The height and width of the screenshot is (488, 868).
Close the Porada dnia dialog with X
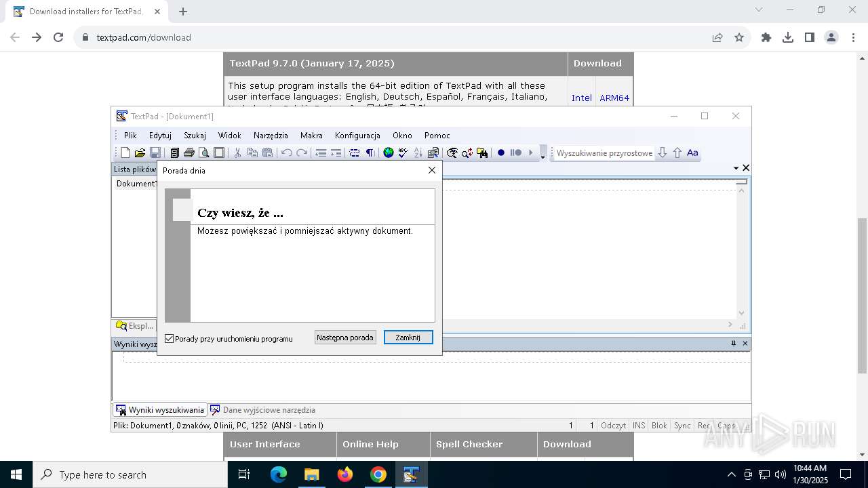tap(431, 170)
